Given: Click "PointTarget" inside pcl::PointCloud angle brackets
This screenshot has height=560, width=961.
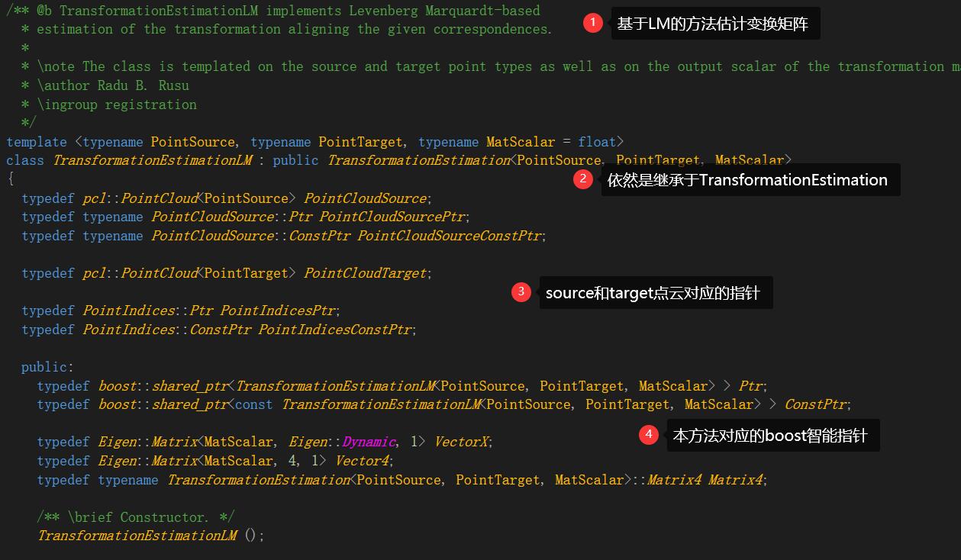Looking at the screenshot, I should (x=246, y=273).
